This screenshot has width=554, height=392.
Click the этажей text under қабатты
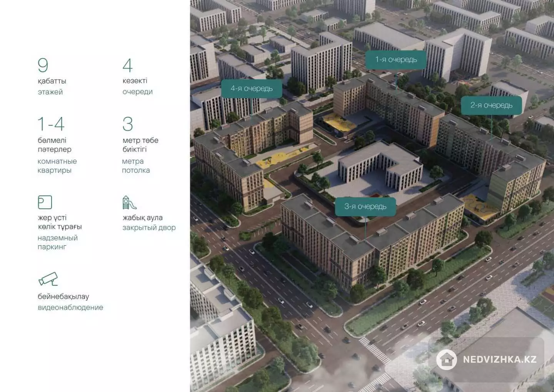click(x=50, y=92)
